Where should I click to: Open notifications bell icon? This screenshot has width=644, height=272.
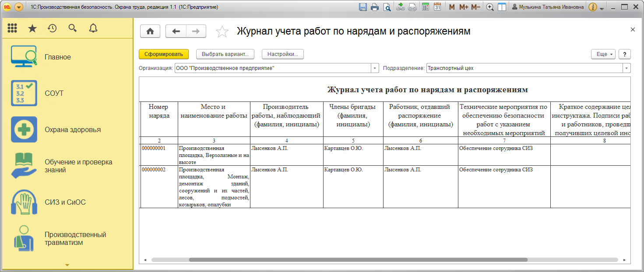(x=93, y=28)
